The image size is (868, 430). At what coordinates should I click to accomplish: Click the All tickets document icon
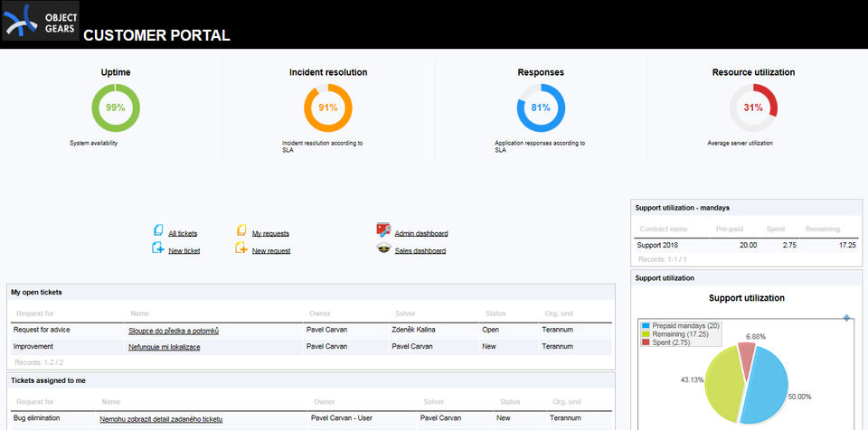(158, 230)
